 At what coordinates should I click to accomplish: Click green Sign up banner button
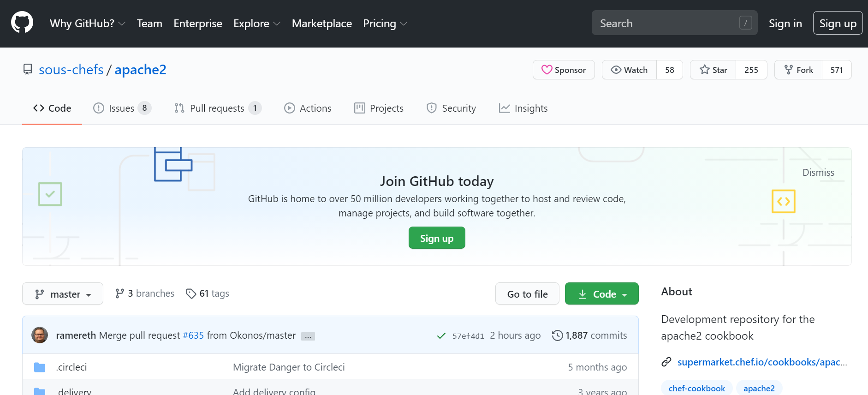pyautogui.click(x=437, y=238)
